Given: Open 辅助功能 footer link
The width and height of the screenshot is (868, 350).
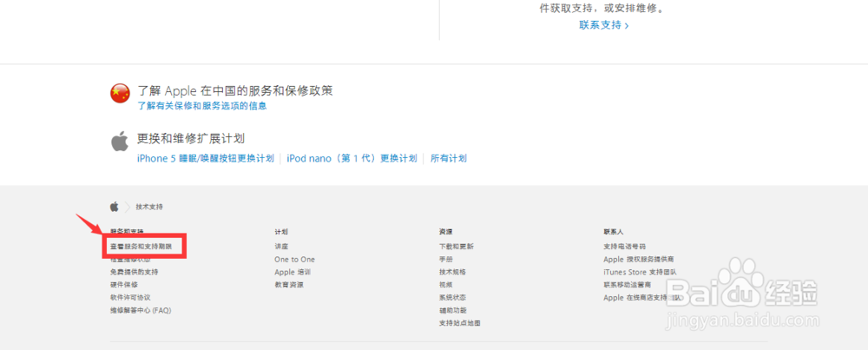Looking at the screenshot, I should pos(452,310).
